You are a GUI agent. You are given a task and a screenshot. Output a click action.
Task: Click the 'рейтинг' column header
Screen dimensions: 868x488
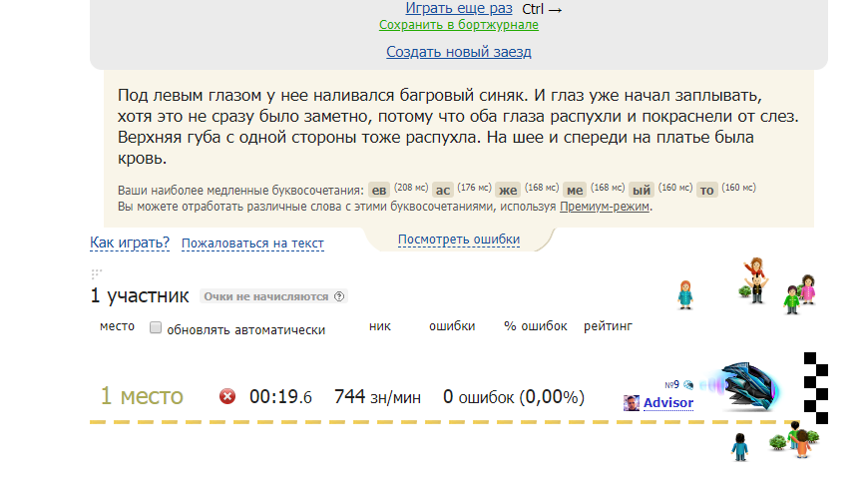(608, 326)
